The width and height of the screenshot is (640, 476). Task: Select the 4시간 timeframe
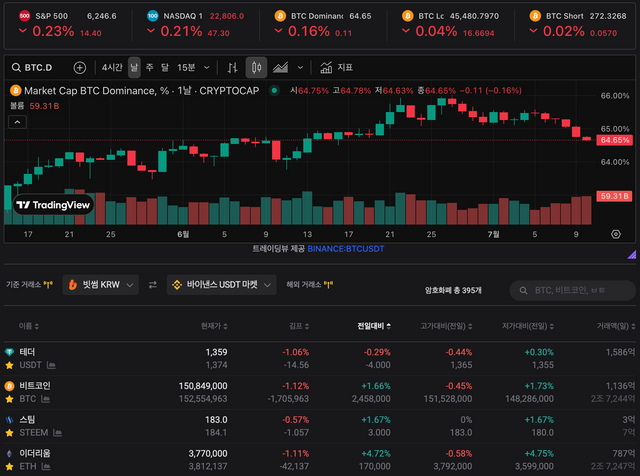pyautogui.click(x=112, y=67)
